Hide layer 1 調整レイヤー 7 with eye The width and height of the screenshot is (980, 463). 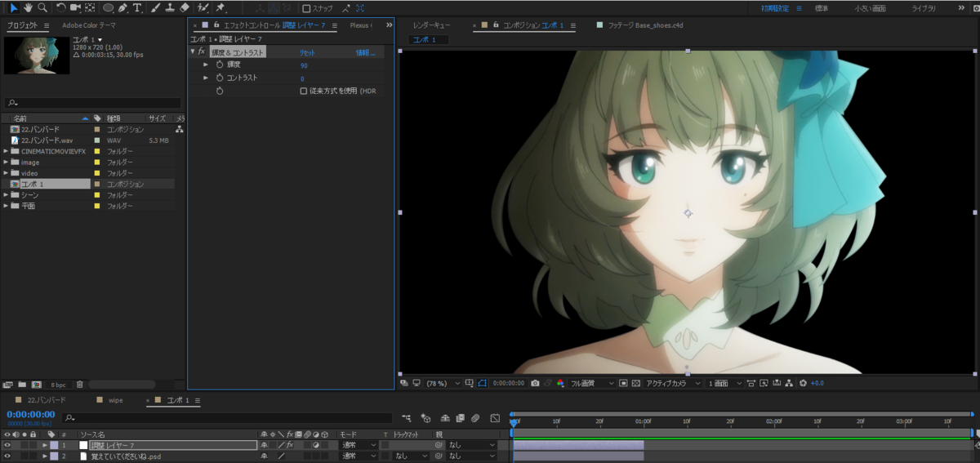pyautogui.click(x=7, y=445)
